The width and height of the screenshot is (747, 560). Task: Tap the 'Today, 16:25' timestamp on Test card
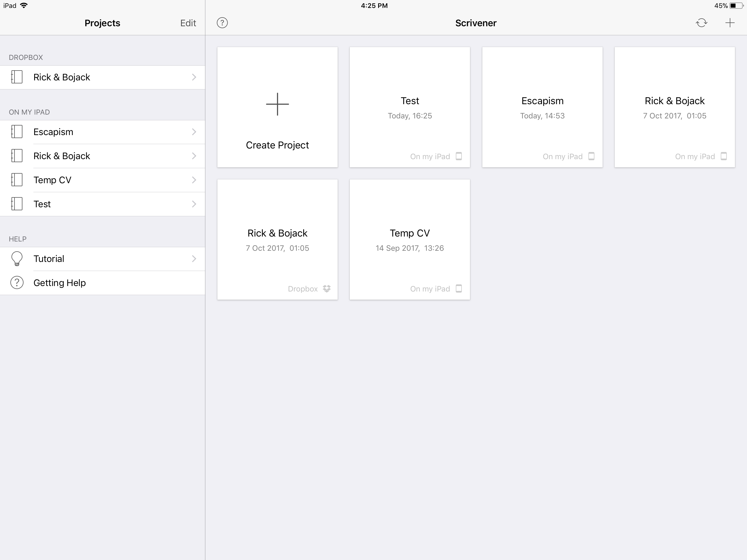410,116
